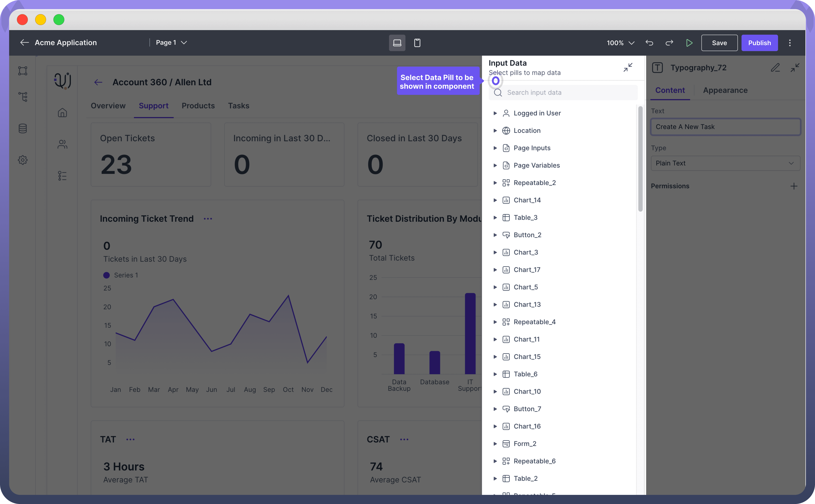This screenshot has height=504, width=815.
Task: Open the database panel from the sidebar
Action: (x=23, y=128)
